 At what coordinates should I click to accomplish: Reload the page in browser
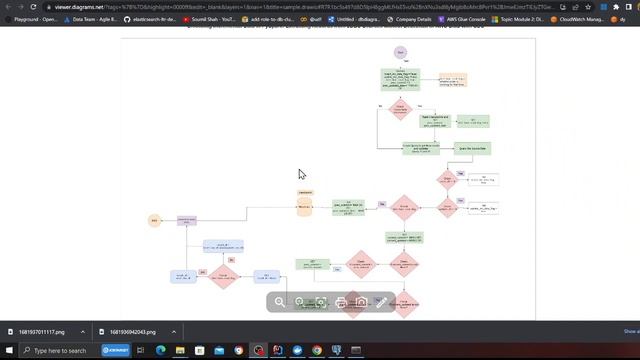(33, 7)
